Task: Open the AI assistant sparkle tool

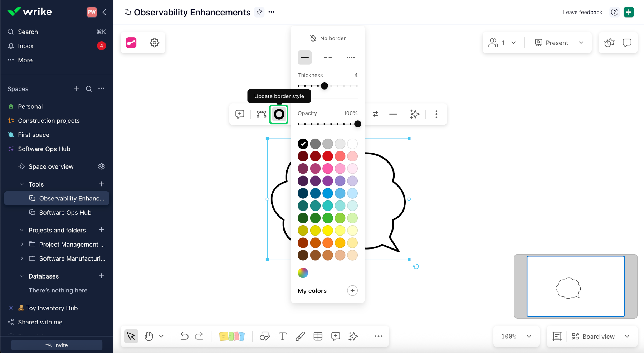Action: (353, 336)
